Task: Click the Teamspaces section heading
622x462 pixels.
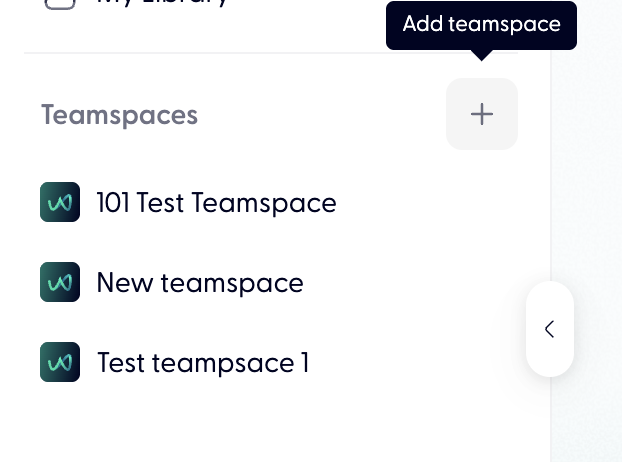Action: pos(120,115)
